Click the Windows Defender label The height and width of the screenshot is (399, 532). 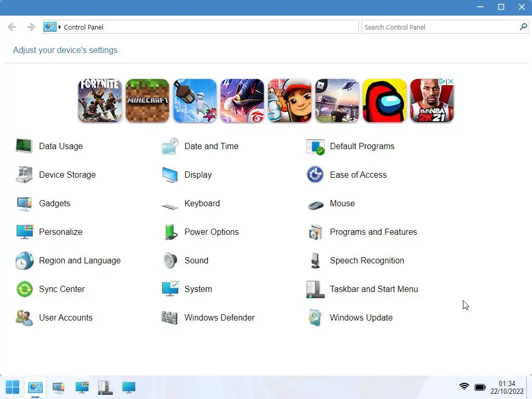pyautogui.click(x=219, y=317)
